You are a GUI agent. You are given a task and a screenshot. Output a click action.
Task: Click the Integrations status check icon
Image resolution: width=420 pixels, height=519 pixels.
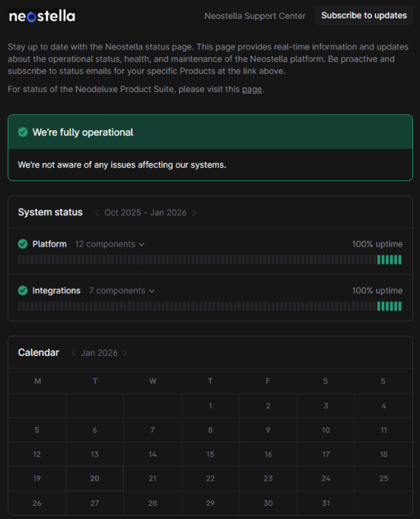click(23, 291)
